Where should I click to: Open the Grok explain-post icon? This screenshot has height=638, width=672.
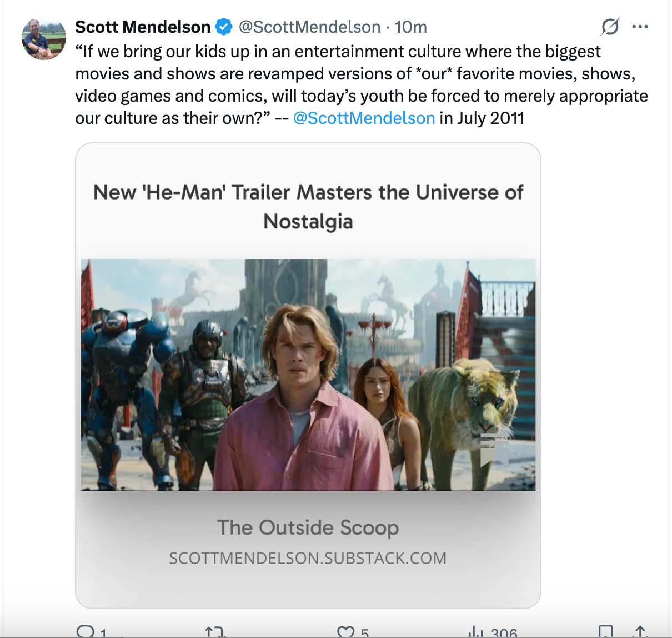(610, 27)
